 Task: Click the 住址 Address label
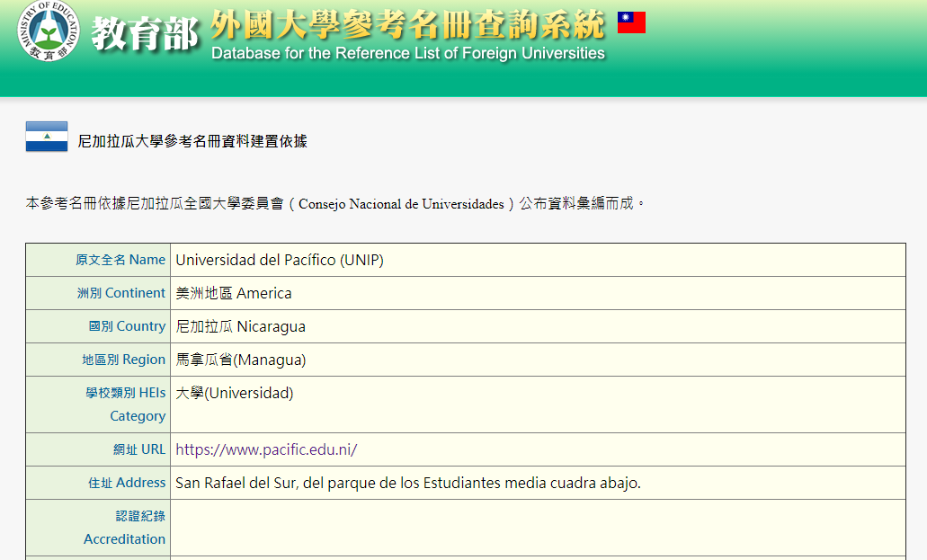tap(127, 483)
